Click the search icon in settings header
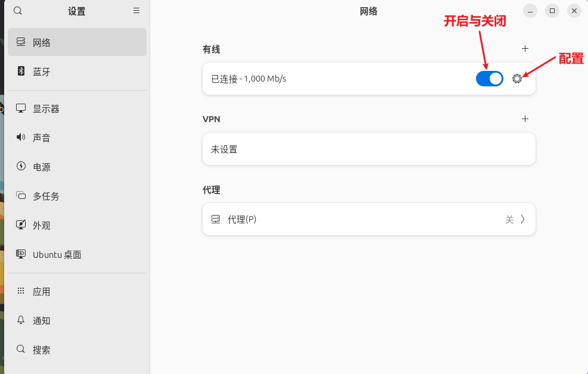This screenshot has height=374, width=588. tap(18, 11)
